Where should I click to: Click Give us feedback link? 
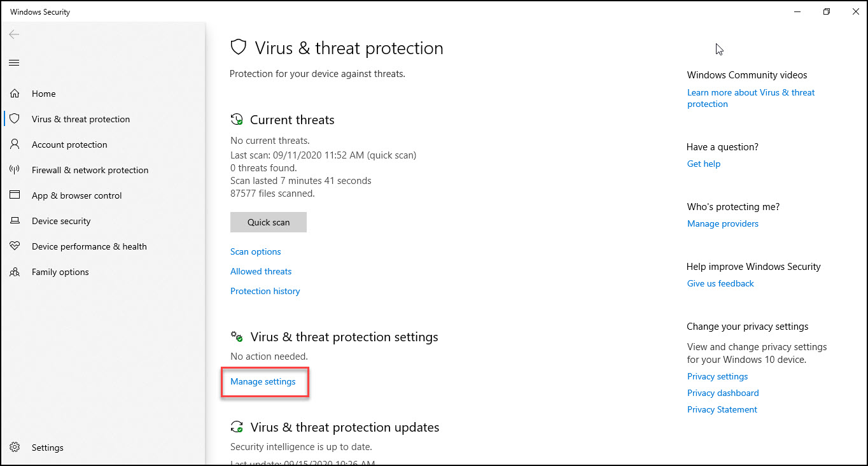pos(720,283)
